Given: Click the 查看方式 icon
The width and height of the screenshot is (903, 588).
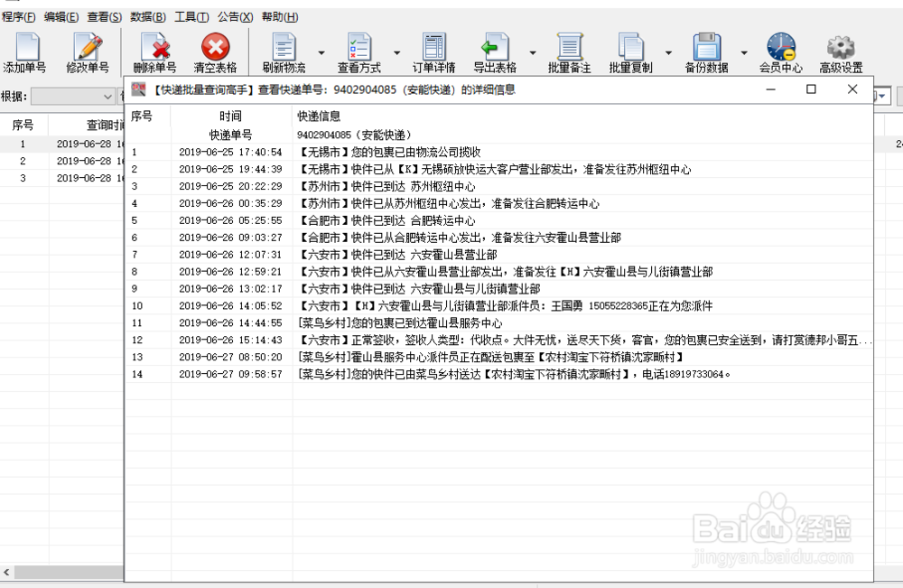Looking at the screenshot, I should click(358, 47).
